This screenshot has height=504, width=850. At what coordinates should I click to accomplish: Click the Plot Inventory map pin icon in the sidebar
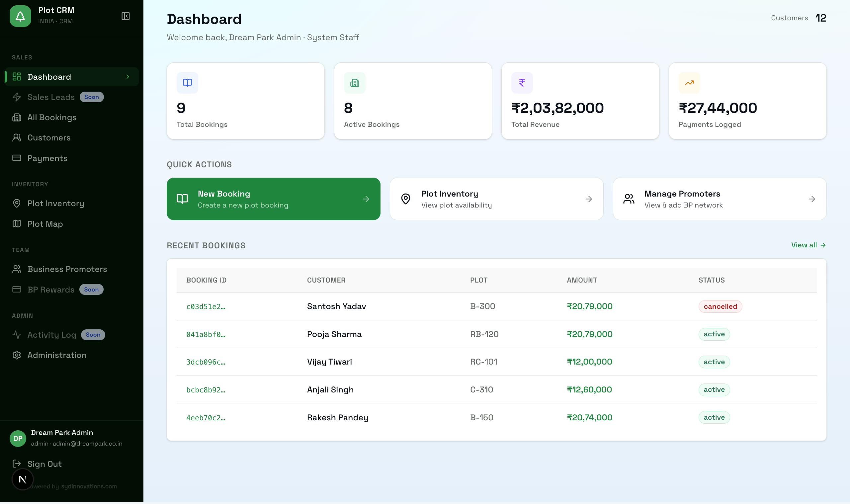pos(17,204)
